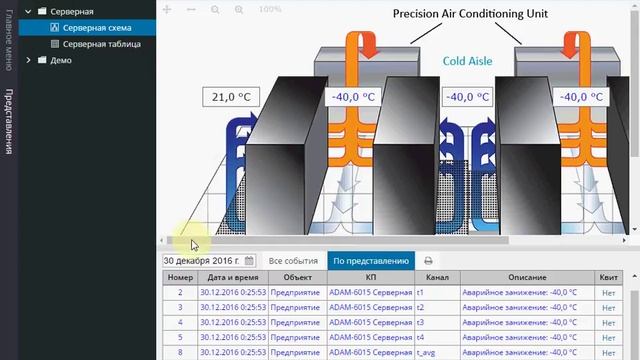Expand the Демо tree folder
Screen dimensions: 640x360
28,60
